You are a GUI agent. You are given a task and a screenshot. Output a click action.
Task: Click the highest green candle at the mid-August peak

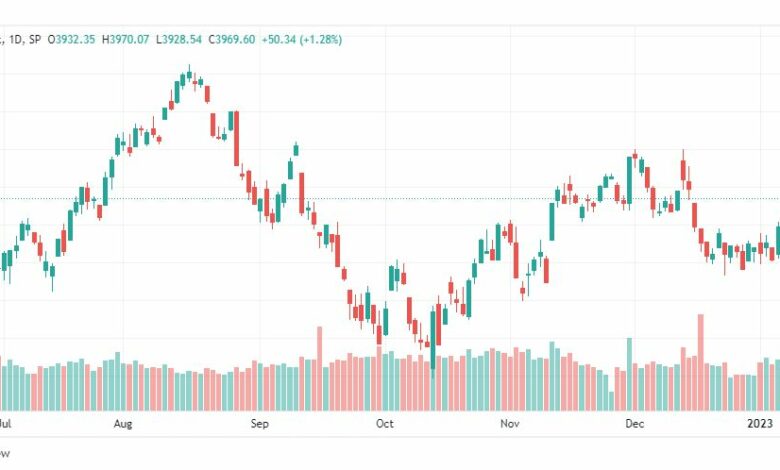point(189,74)
